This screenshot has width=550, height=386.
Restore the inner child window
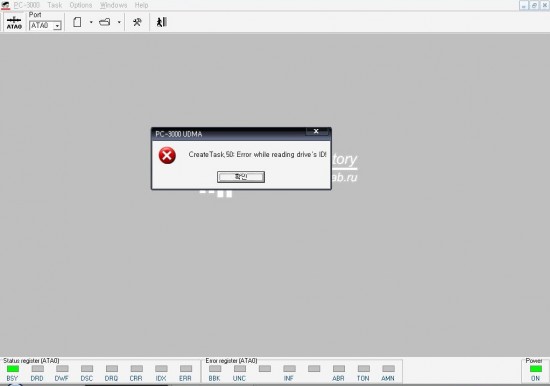534,5
